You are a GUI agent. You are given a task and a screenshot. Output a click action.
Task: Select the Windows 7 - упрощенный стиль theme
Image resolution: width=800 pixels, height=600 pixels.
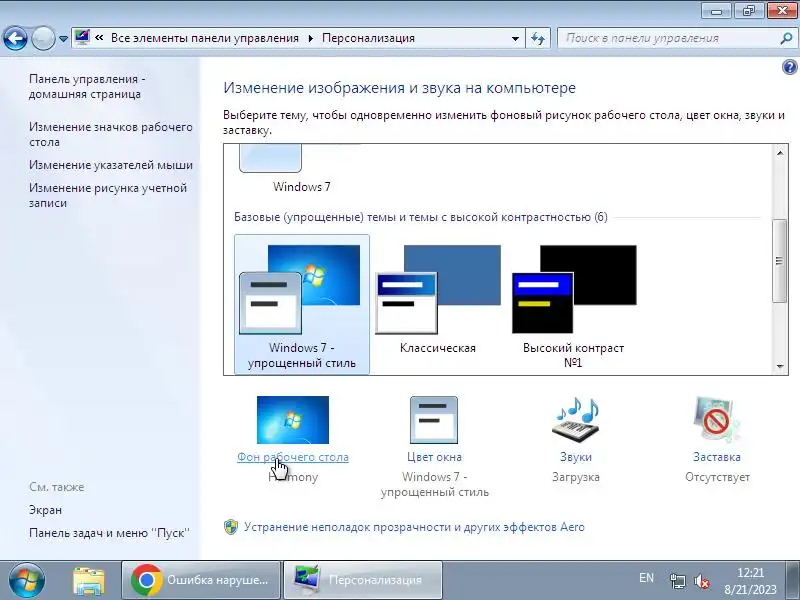click(x=302, y=305)
